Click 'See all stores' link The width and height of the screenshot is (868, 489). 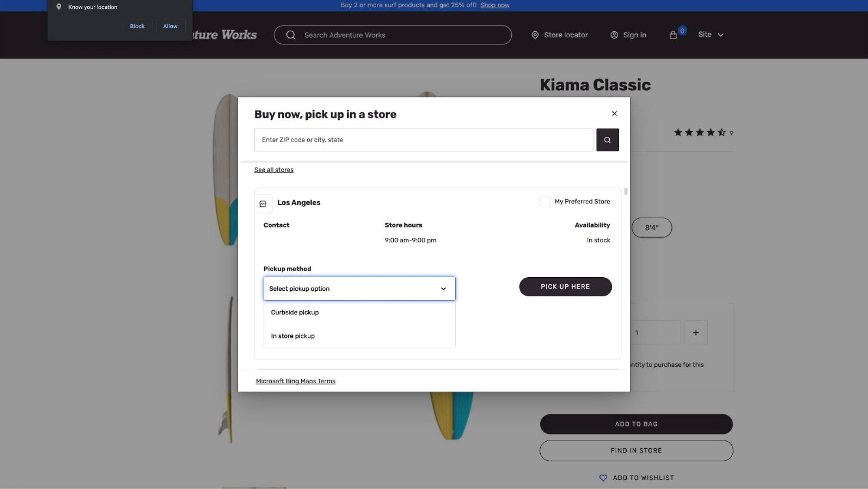pos(273,169)
